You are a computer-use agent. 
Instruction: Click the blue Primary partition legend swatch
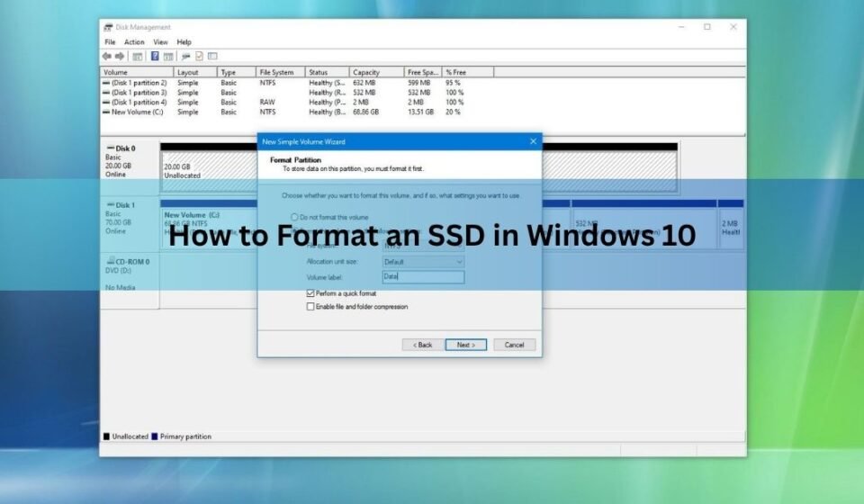point(154,436)
